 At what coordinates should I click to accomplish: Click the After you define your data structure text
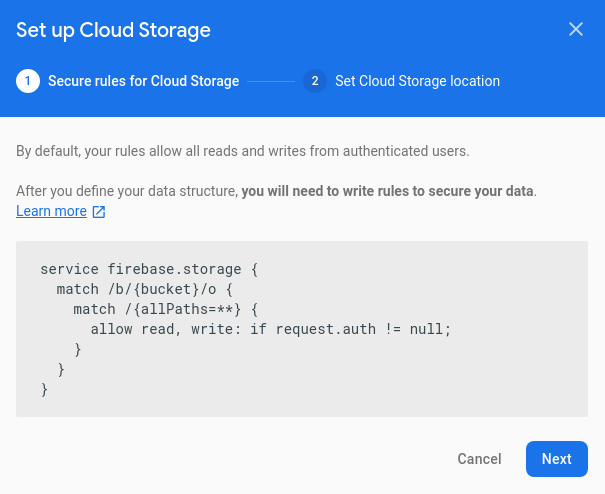click(x=127, y=190)
